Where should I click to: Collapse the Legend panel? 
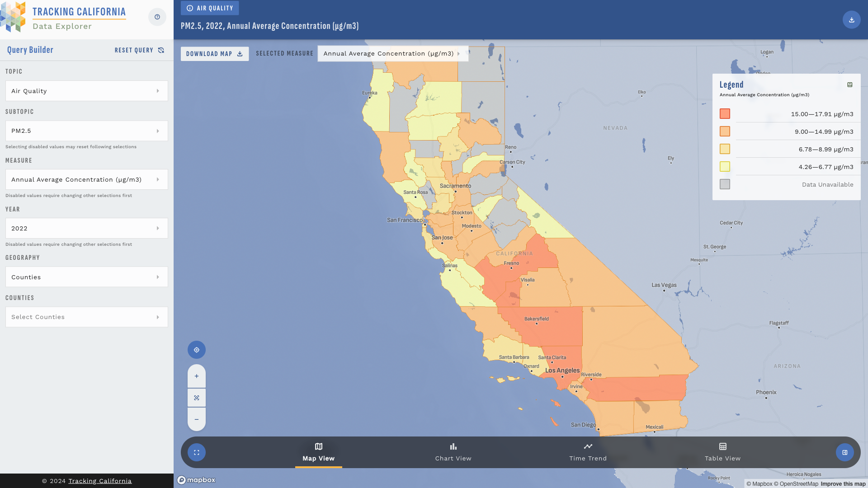850,85
